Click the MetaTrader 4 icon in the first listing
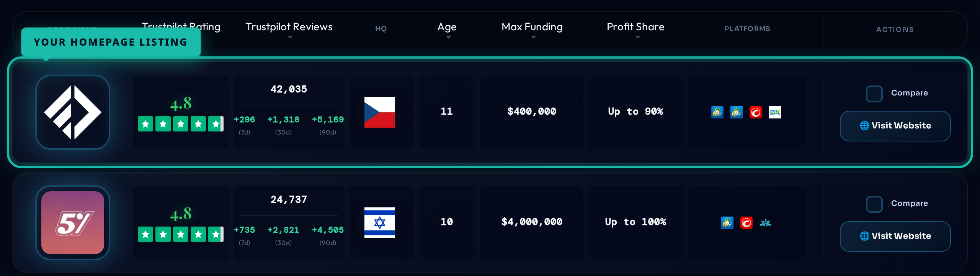This screenshot has height=276, width=980. click(x=717, y=112)
